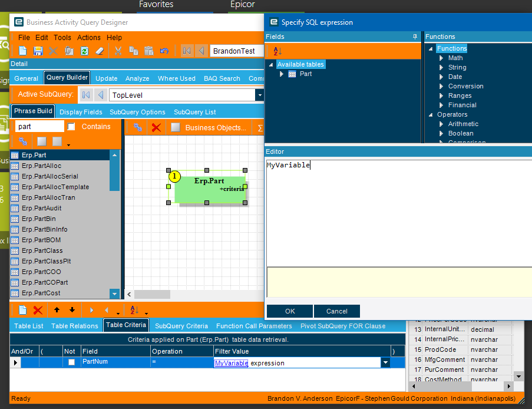
Task: Click the table list vertical scrollbar thumb
Action: point(115,175)
